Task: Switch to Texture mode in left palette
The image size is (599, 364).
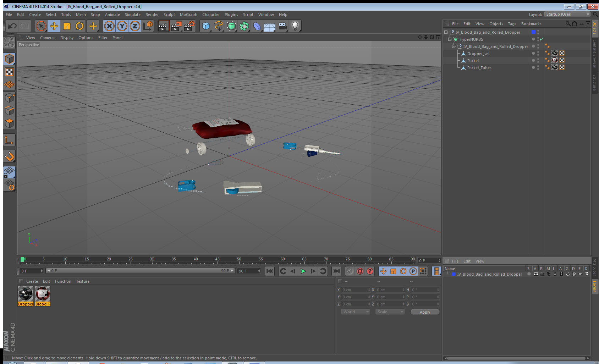Action: click(x=9, y=72)
